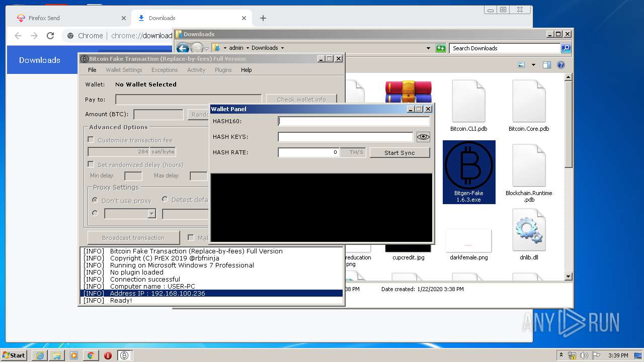Expand the arrow after Downloads in breadcrumb
The width and height of the screenshot is (644, 362).
pyautogui.click(x=282, y=48)
